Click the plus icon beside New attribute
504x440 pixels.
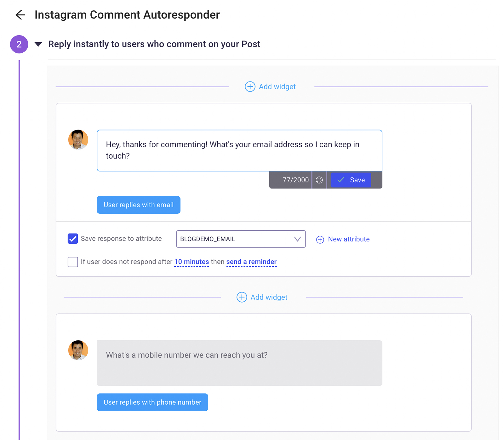click(320, 240)
